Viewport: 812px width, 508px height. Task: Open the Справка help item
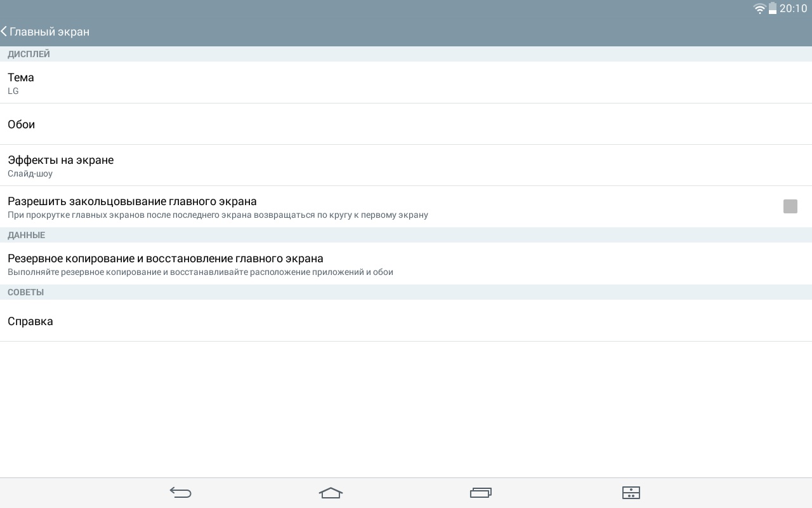pyautogui.click(x=30, y=321)
